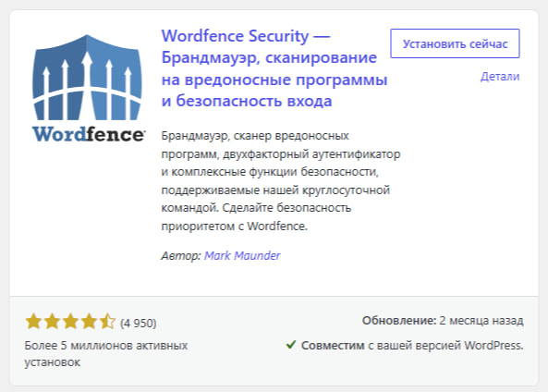Click «Более 5 миллионов активных установок» text
Screen dimensions: 548x392
[106, 353]
